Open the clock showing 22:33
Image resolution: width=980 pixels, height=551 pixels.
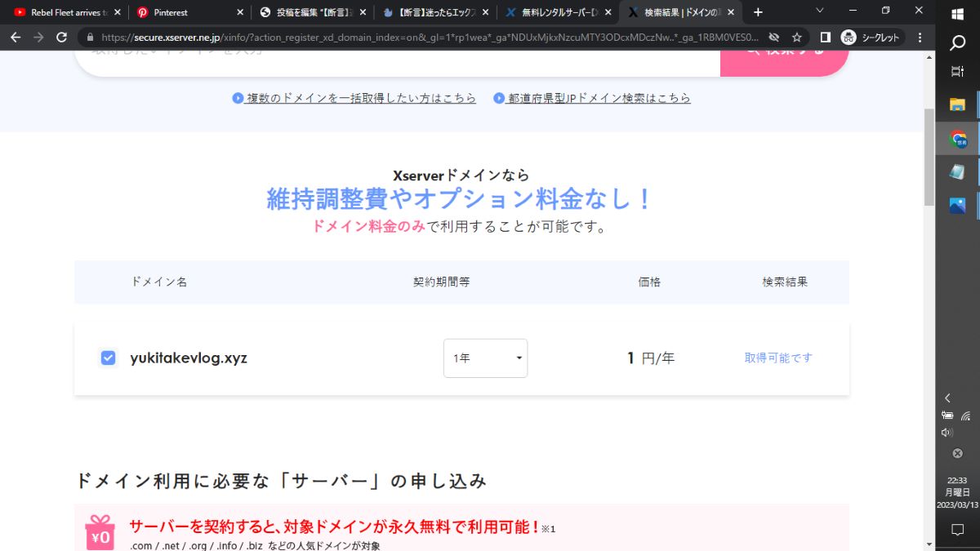958,492
